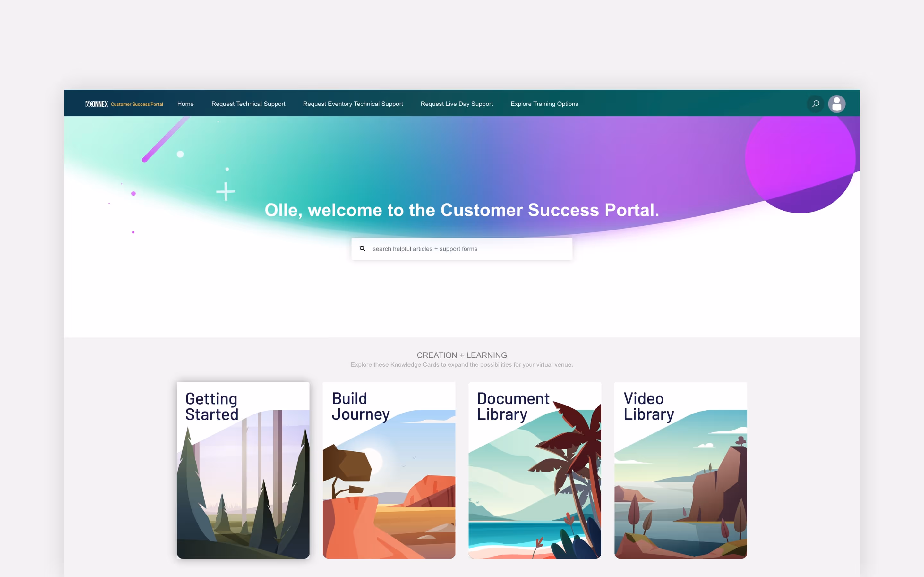Image resolution: width=924 pixels, height=577 pixels.
Task: Click the Video Library card title
Action: click(x=649, y=407)
